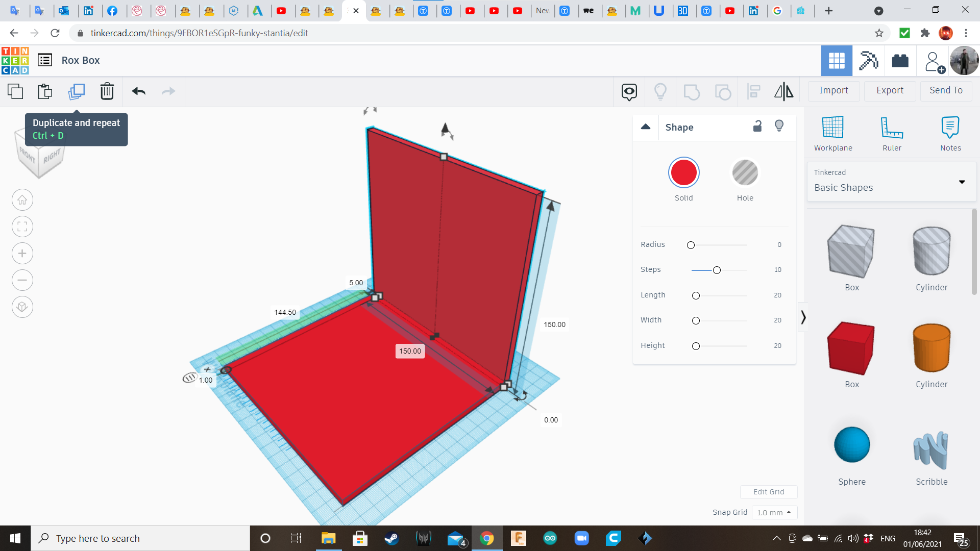This screenshot has height=551, width=980.
Task: Open the Blocks view tab
Action: [868, 61]
